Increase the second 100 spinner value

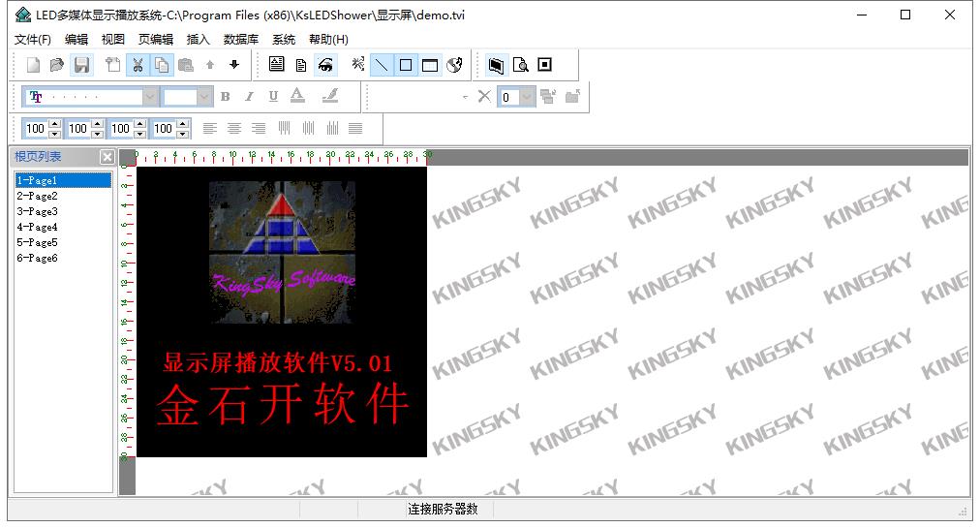[98, 124]
